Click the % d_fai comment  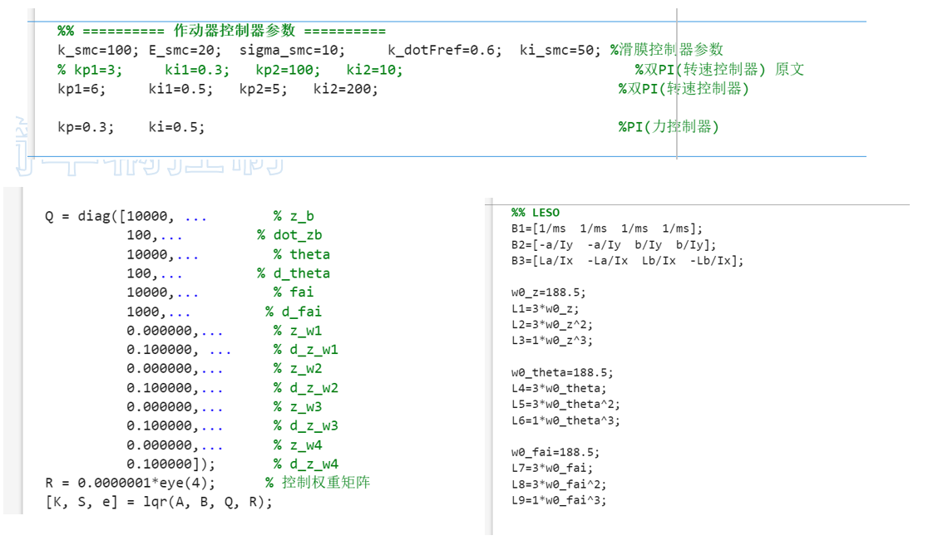click(294, 312)
